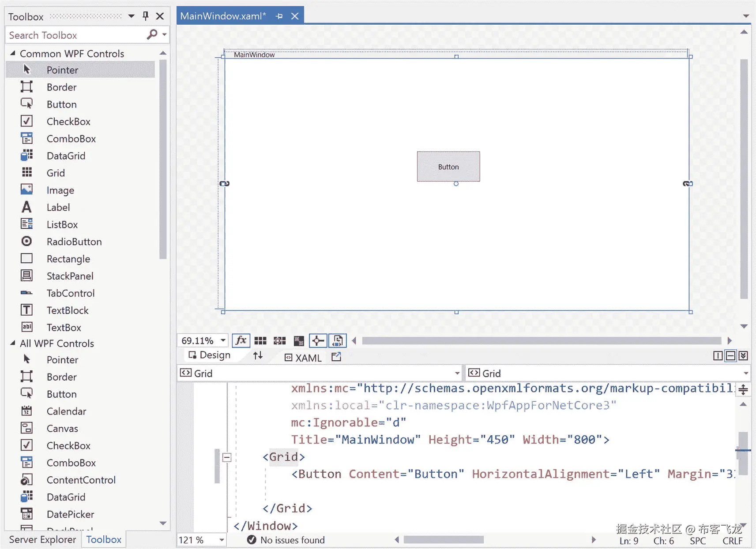Toggle snapping to gridlines
Screen dimensions: 756x549
279,340
